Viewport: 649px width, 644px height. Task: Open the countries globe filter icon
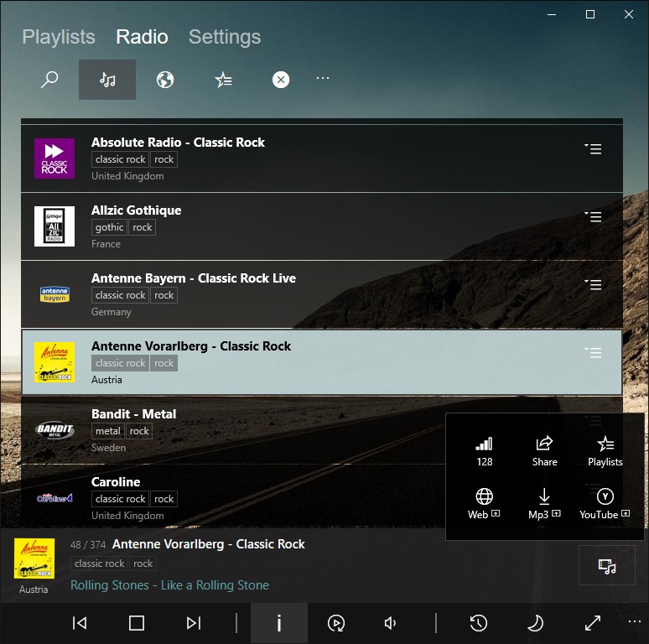click(165, 80)
